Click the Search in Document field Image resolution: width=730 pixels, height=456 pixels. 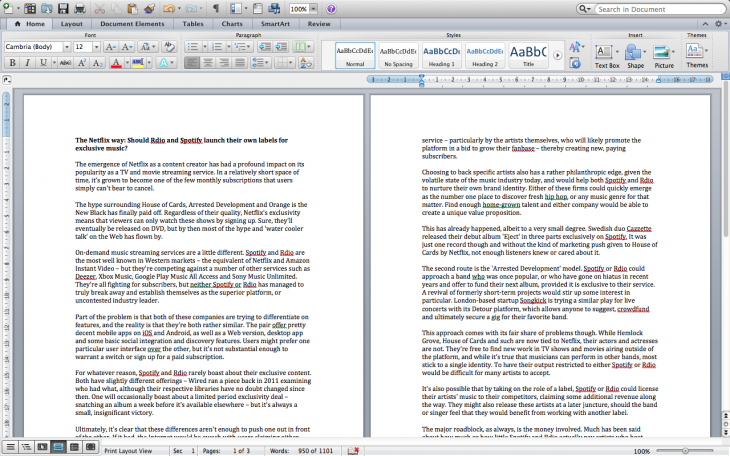tap(659, 9)
